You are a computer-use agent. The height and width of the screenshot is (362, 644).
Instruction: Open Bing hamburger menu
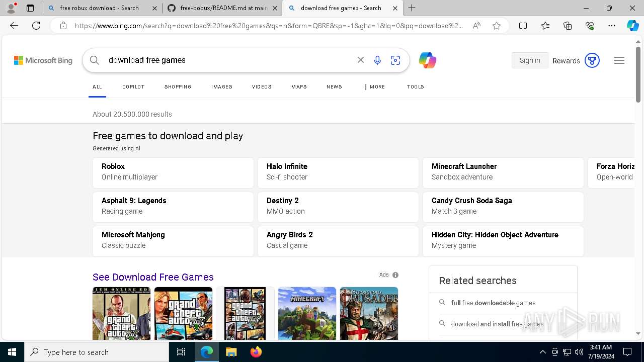(x=619, y=60)
